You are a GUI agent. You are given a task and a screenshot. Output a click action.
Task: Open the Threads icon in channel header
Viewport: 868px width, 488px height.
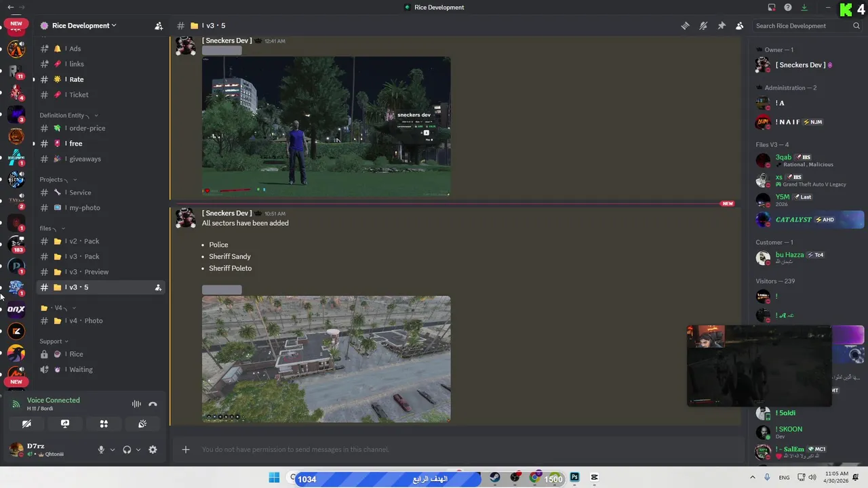click(x=685, y=26)
